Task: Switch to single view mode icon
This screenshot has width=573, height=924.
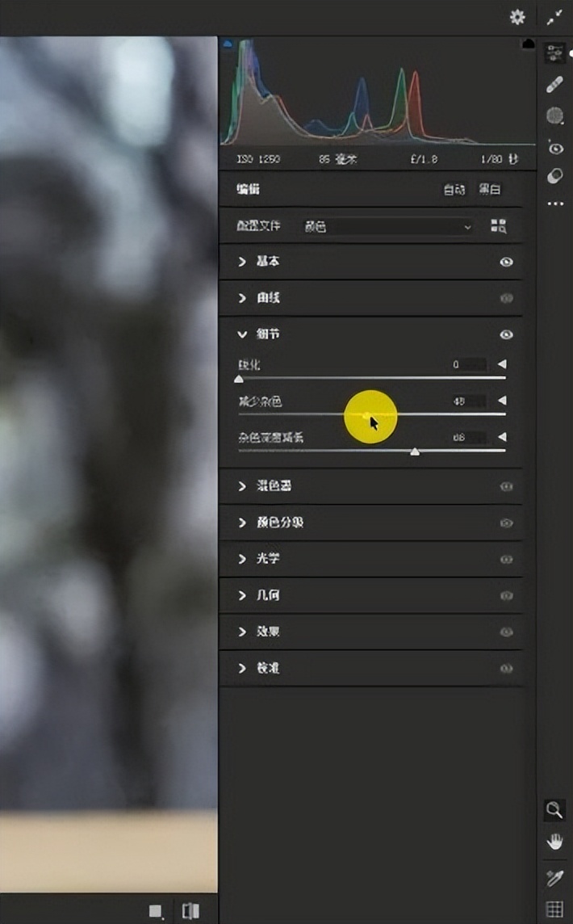Action: click(x=156, y=911)
